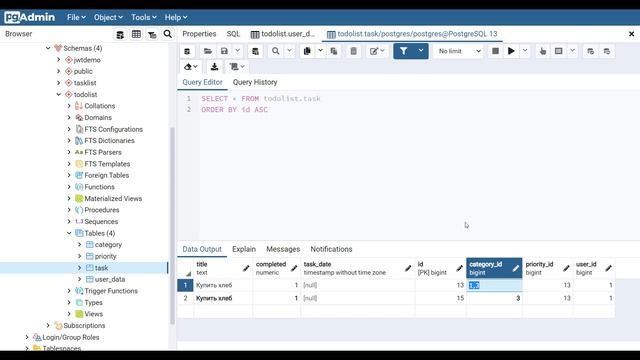Open the Macros dropdown
The width and height of the screenshot is (640, 360).
[x=237, y=67]
